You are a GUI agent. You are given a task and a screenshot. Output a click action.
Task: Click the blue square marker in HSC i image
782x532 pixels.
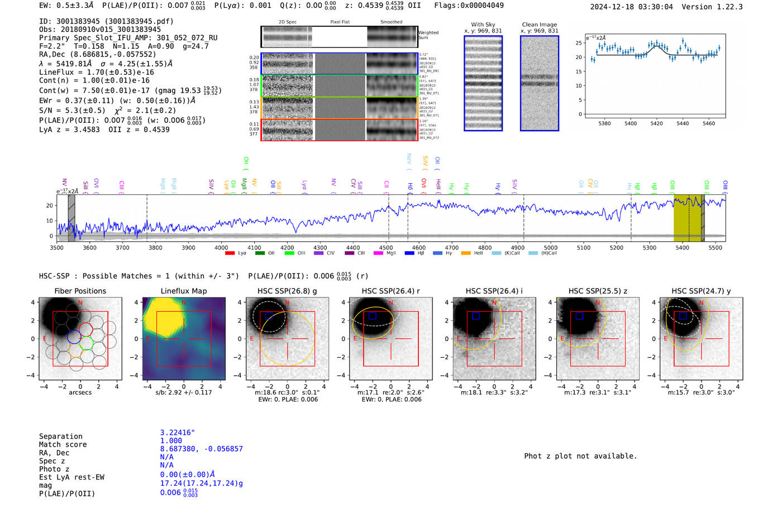tap(476, 316)
